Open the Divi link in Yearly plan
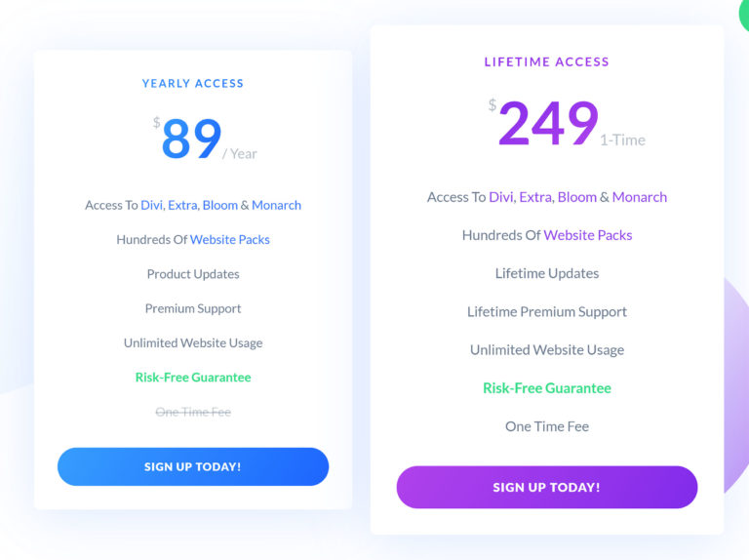This screenshot has height=560, width=749. pyautogui.click(x=151, y=205)
